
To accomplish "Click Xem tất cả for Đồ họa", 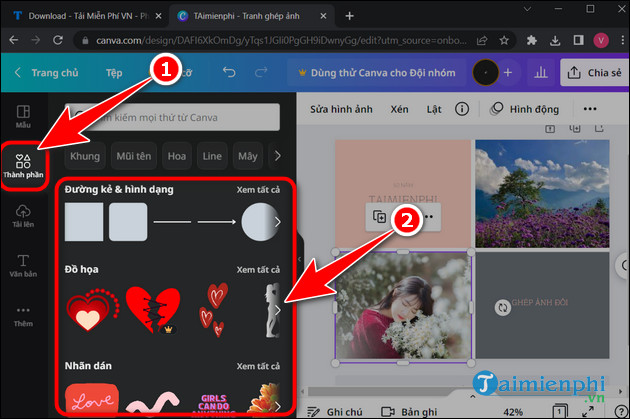I will (x=258, y=270).
